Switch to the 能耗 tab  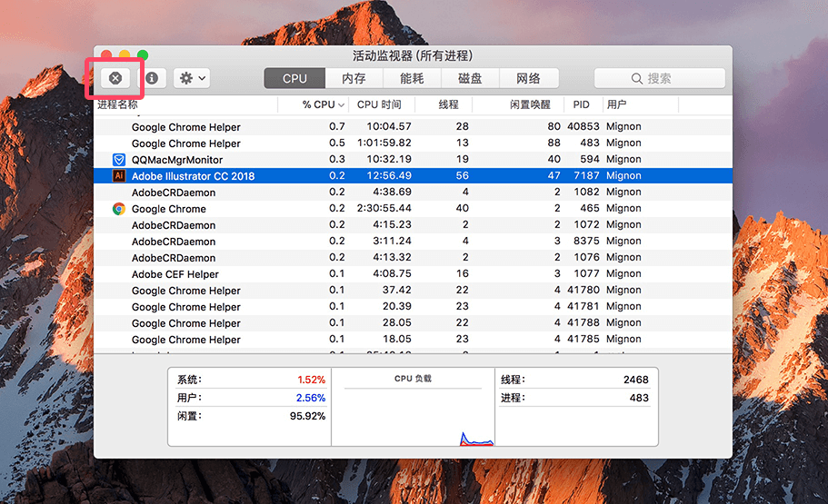412,78
